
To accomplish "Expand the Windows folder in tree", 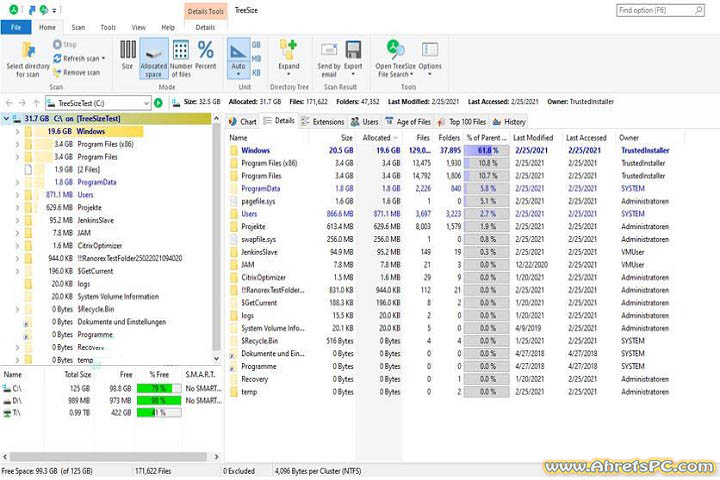I will (17, 131).
